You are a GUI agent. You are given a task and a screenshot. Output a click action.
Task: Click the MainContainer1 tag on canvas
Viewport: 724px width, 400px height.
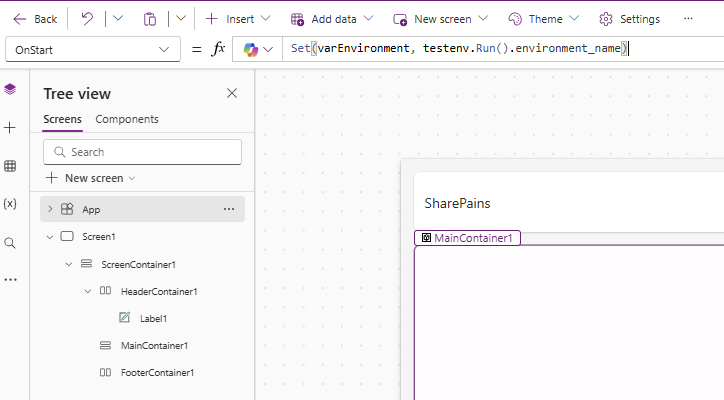click(x=467, y=238)
